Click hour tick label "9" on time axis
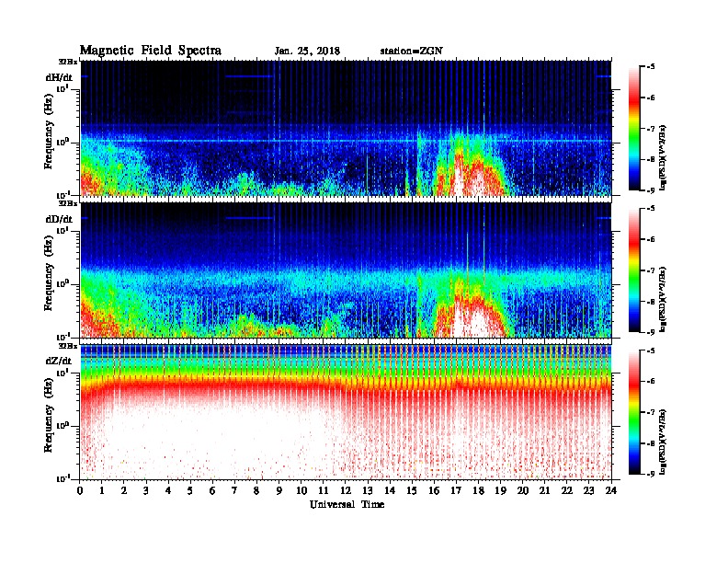 (279, 490)
